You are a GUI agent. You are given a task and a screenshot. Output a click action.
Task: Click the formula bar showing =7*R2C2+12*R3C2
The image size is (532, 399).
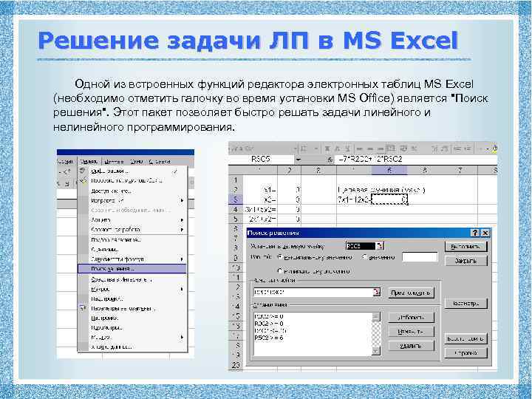pyautogui.click(x=416, y=160)
